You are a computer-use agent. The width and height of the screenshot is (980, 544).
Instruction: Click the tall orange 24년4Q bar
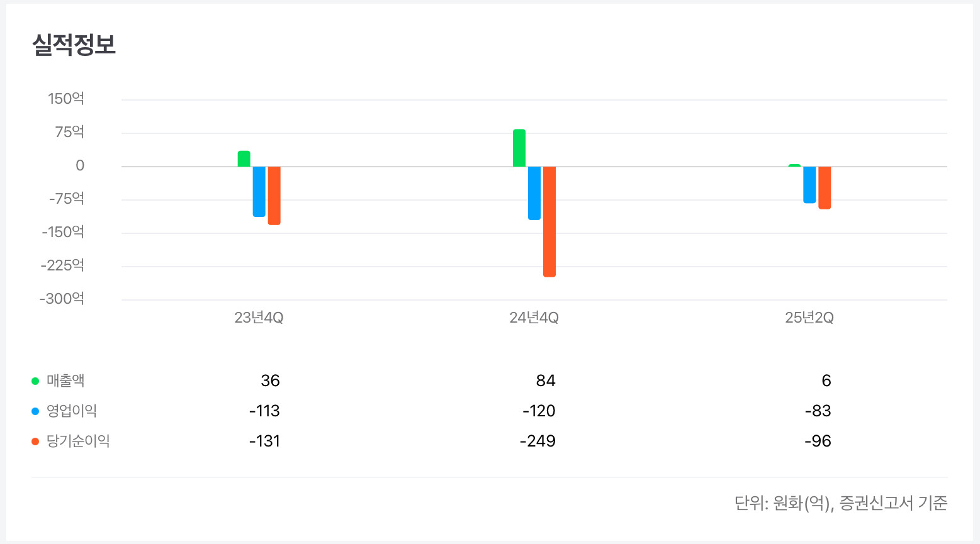click(x=549, y=221)
